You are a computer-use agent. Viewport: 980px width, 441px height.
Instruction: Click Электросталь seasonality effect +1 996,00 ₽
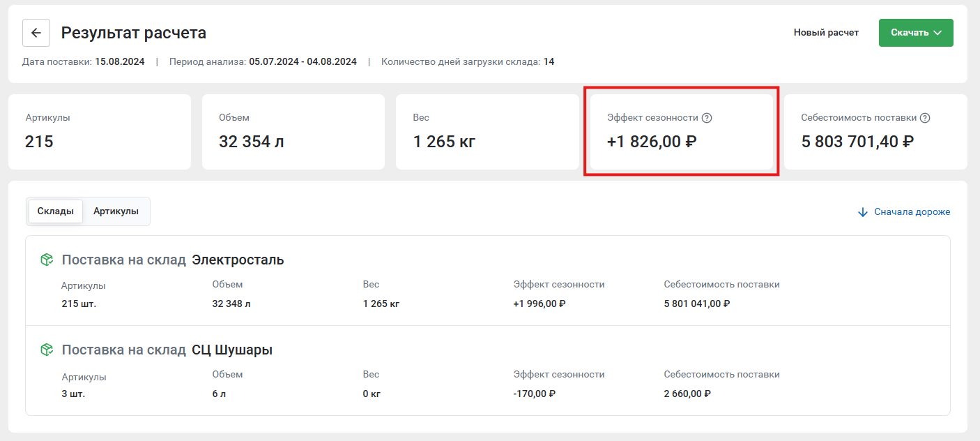(x=539, y=304)
